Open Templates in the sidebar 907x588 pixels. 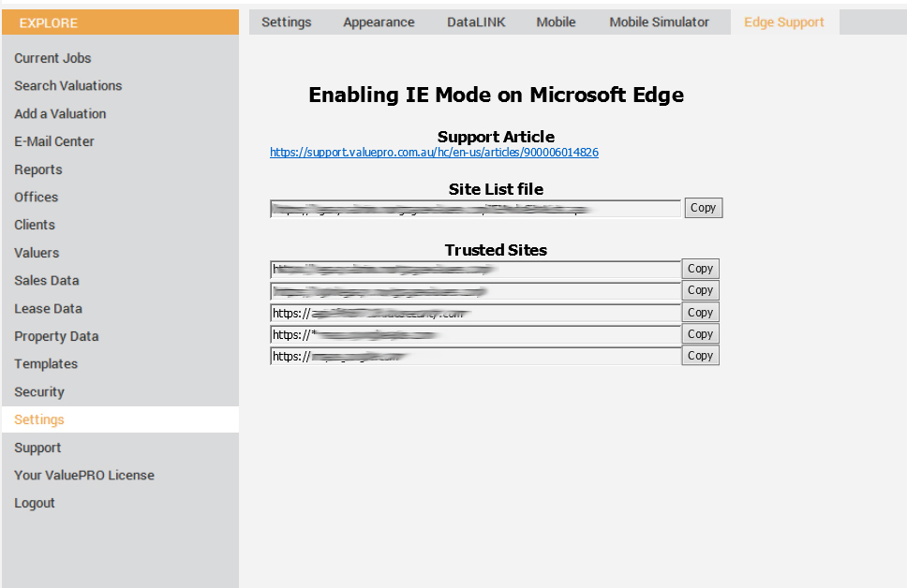(46, 363)
